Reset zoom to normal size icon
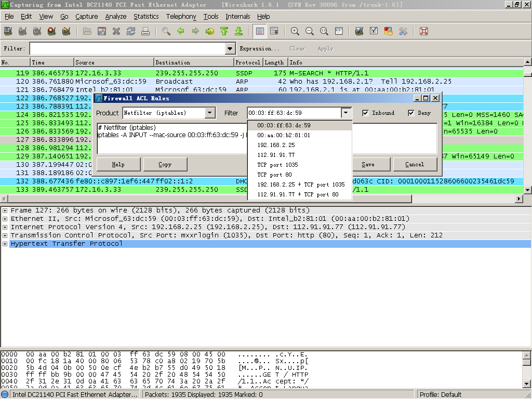Screen dimensions: 532x399 [x=324, y=31]
